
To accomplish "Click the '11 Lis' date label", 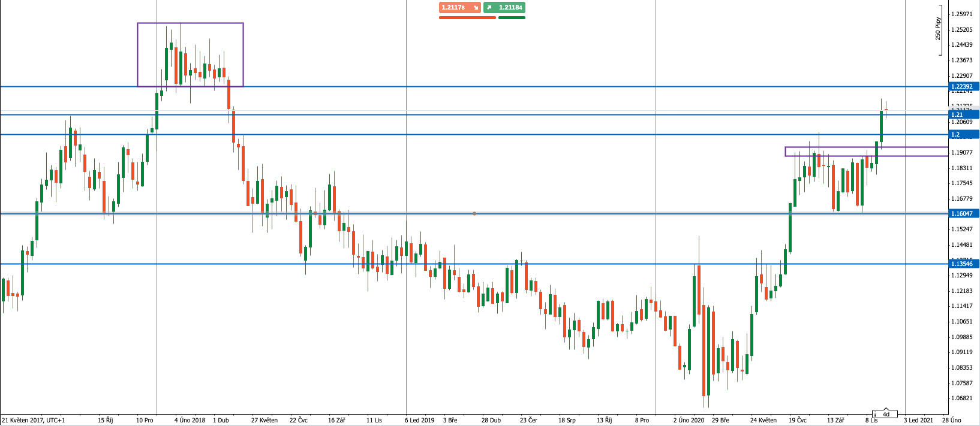I will [x=374, y=420].
